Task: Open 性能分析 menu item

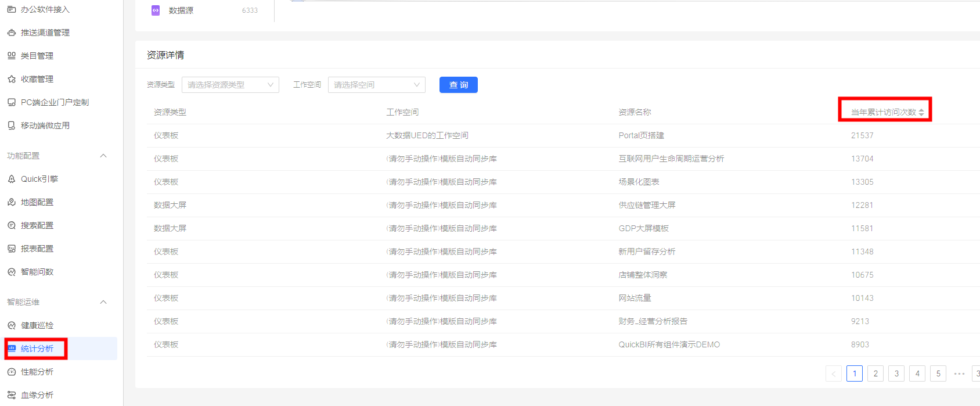Action: [37, 372]
